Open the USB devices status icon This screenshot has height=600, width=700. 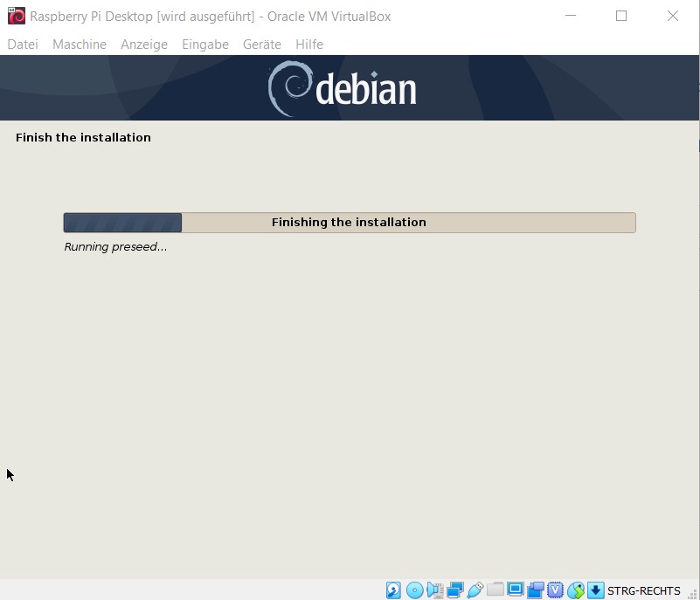(475, 590)
